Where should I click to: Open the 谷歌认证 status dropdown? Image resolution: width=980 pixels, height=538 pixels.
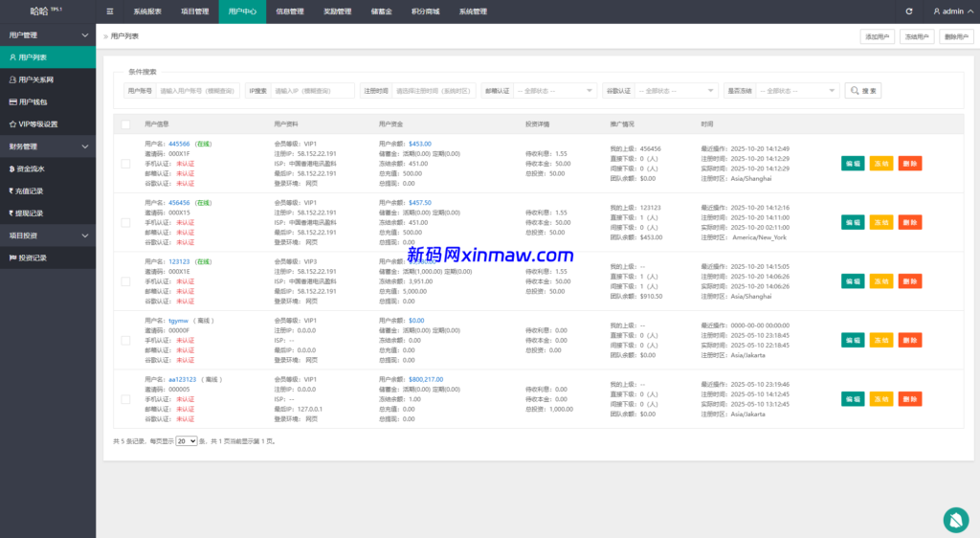click(676, 91)
